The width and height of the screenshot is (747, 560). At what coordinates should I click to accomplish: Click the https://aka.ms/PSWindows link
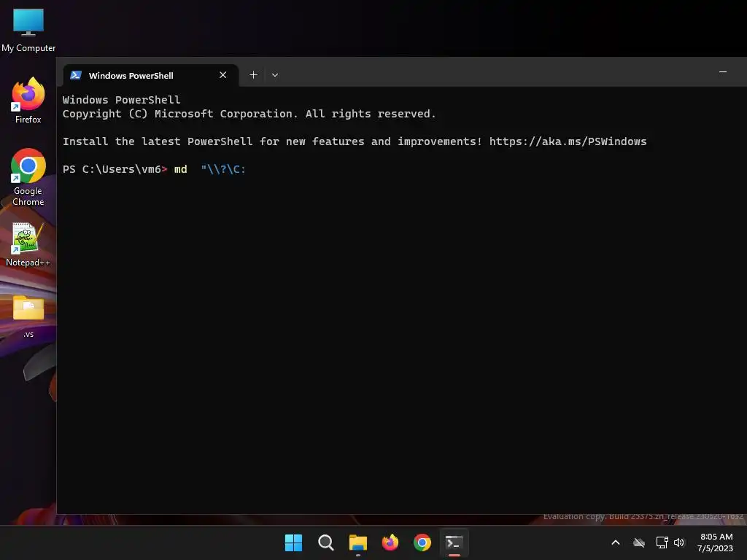(x=568, y=141)
